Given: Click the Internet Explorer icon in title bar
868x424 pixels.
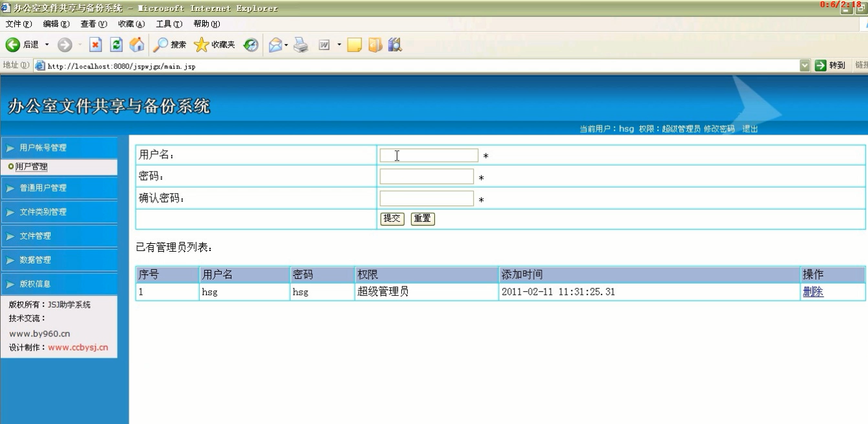Looking at the screenshot, I should coord(6,8).
